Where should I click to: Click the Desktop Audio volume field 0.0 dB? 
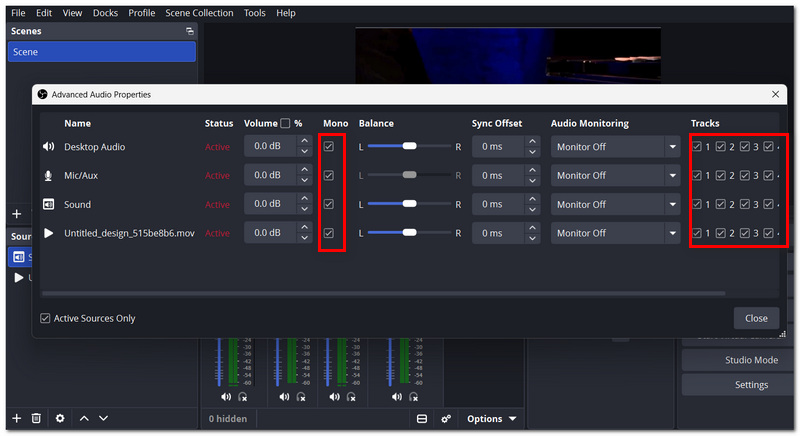[271, 147]
